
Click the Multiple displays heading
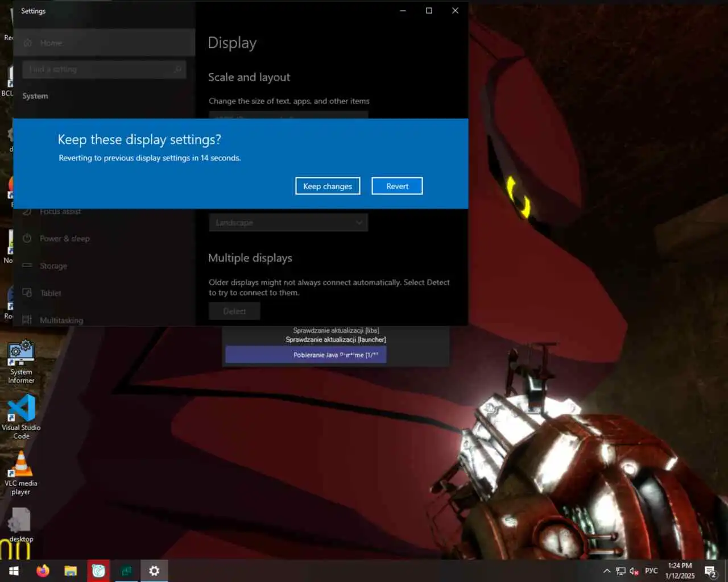[250, 258]
